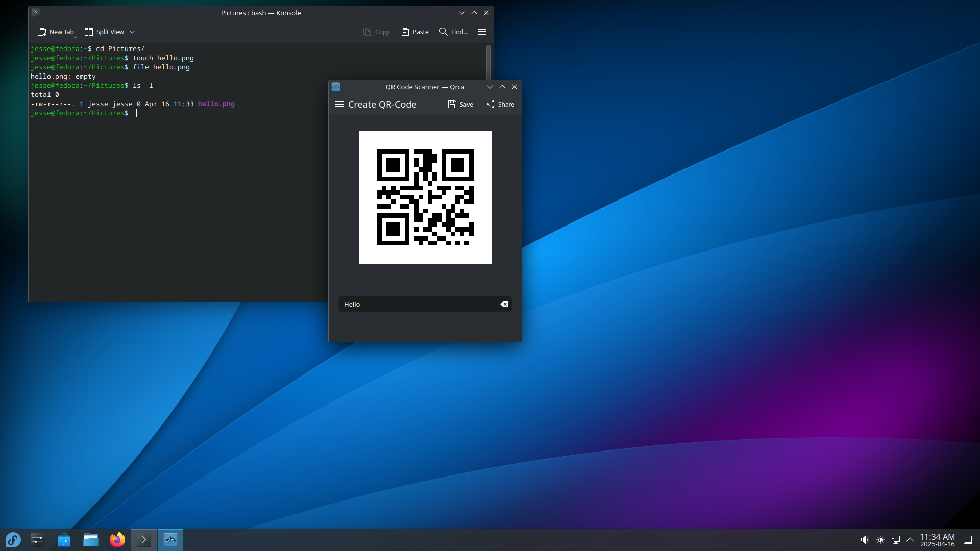Click Copy in Konsole toolbar
Screen dimensions: 980x551
[x=376, y=32]
